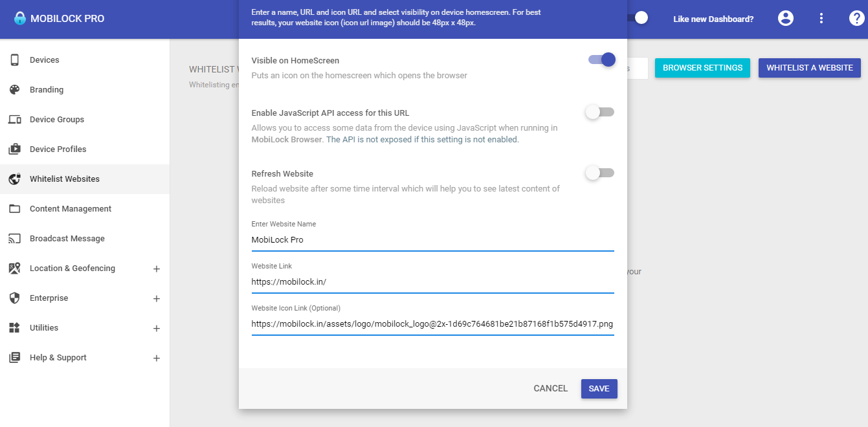
Task: Click the Whitelist Websites globe icon
Action: click(x=14, y=179)
